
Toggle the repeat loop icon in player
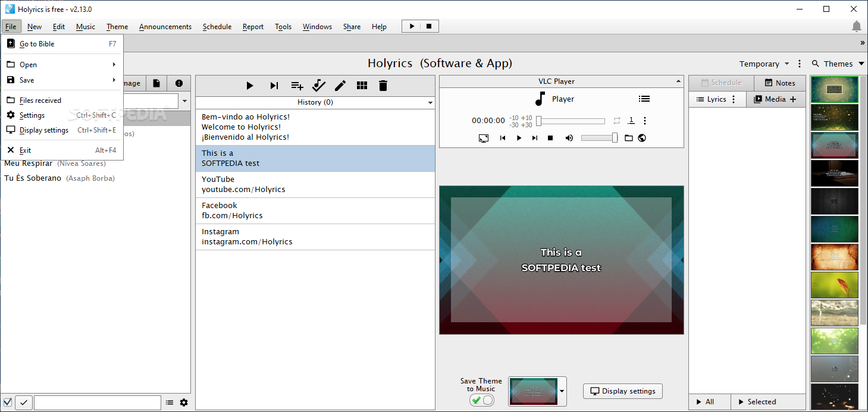pyautogui.click(x=617, y=121)
